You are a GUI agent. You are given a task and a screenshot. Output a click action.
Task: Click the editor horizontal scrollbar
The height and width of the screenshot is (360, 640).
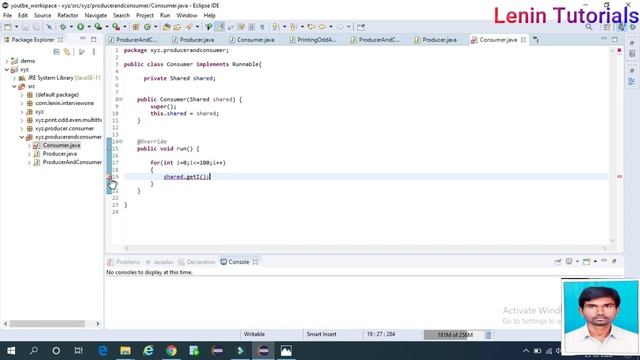coord(365,248)
